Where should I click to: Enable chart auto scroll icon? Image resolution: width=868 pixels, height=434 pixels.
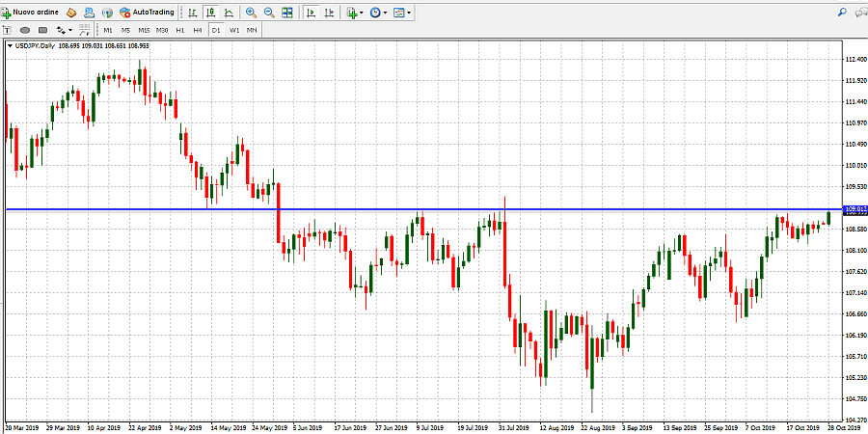[x=311, y=13]
